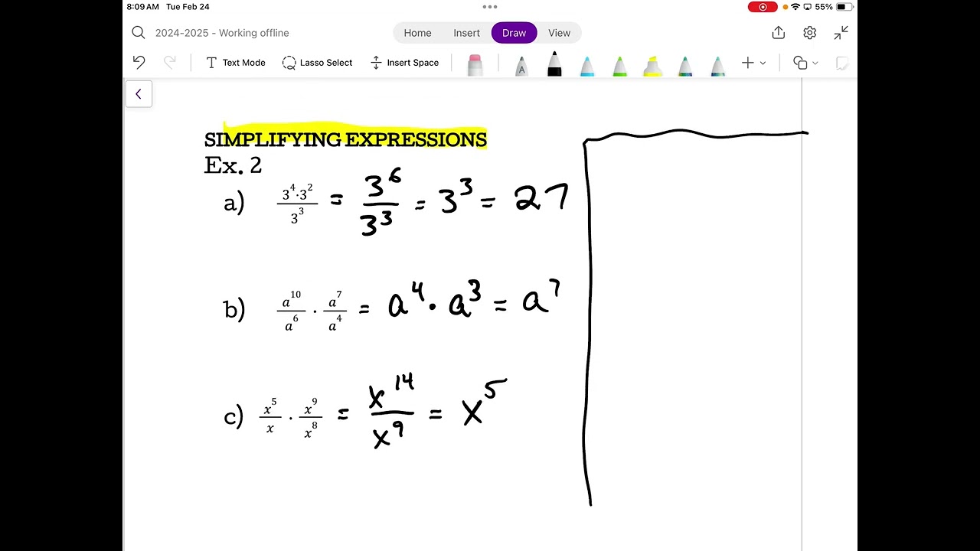The height and width of the screenshot is (551, 980).
Task: Click the SIMPLIFYING EXPRESSIONS heading
Action: pyautogui.click(x=345, y=139)
